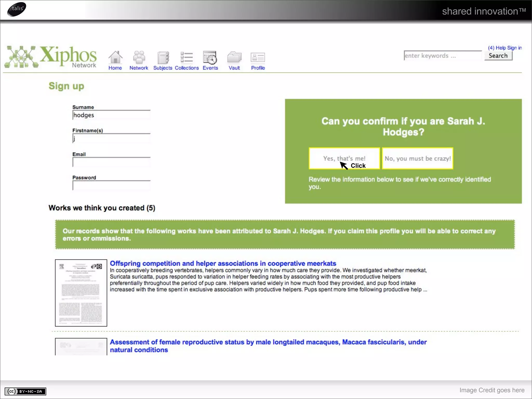Open the Network people icon
This screenshot has width=532, height=399.
(x=139, y=57)
